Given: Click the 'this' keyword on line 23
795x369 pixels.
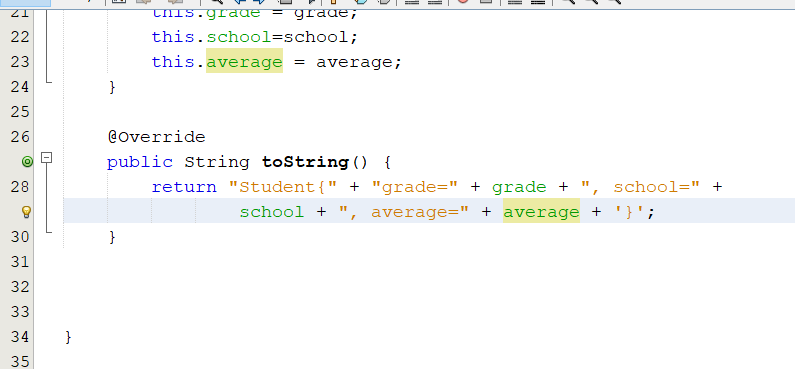Looking at the screenshot, I should coord(173,62).
